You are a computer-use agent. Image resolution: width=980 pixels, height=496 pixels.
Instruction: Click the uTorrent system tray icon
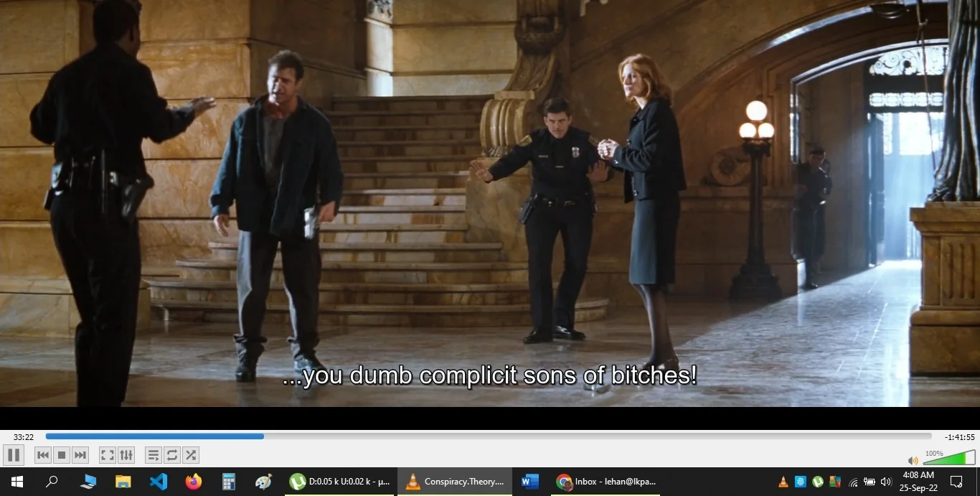(x=818, y=482)
